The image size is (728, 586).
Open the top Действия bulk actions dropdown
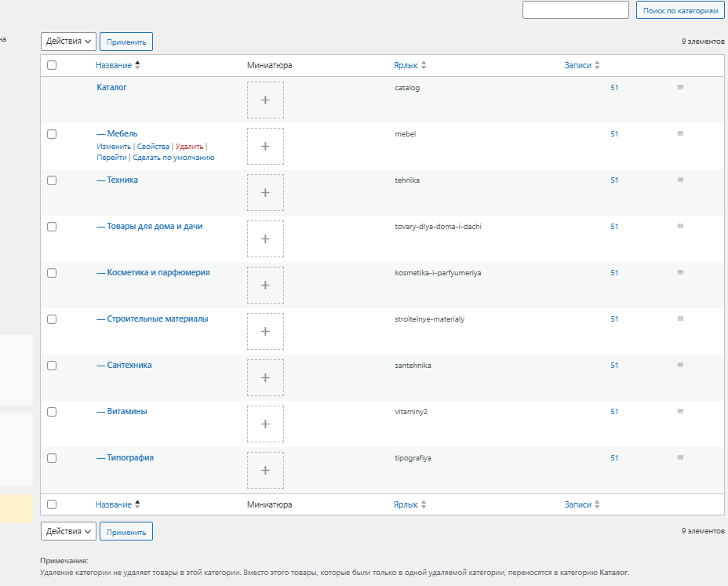tap(68, 42)
